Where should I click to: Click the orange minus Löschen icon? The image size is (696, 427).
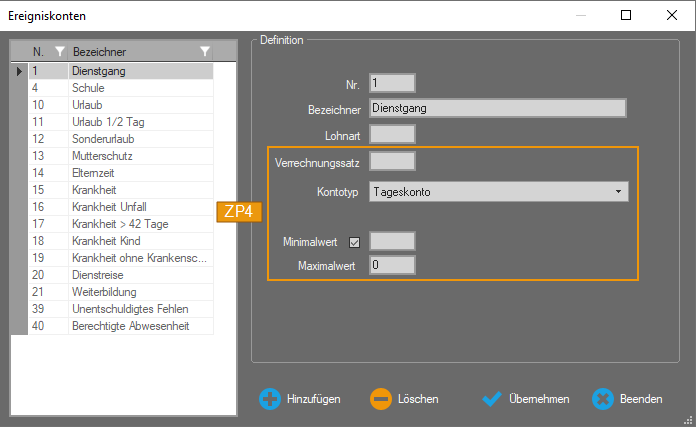(381, 399)
